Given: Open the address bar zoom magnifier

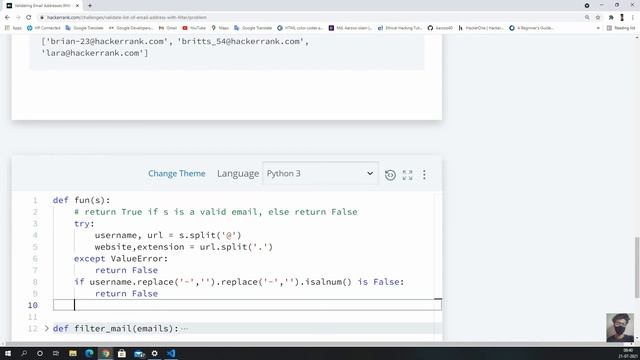Looking at the screenshot, I should (x=587, y=18).
